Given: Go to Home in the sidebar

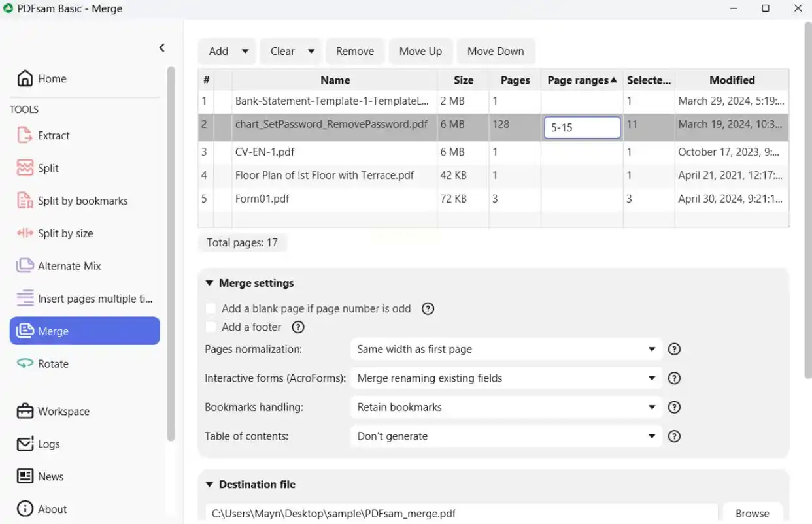Looking at the screenshot, I should coord(52,78).
